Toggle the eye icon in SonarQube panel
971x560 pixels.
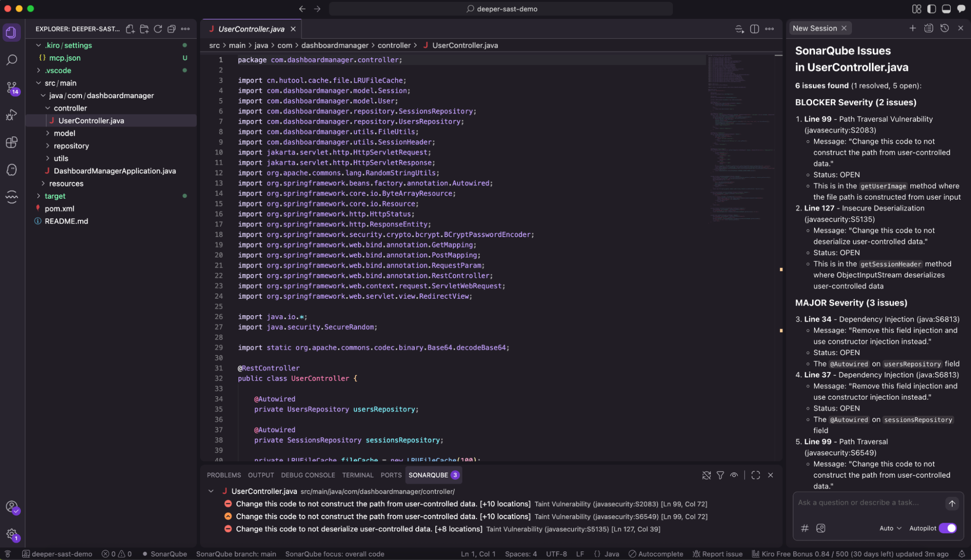734,475
